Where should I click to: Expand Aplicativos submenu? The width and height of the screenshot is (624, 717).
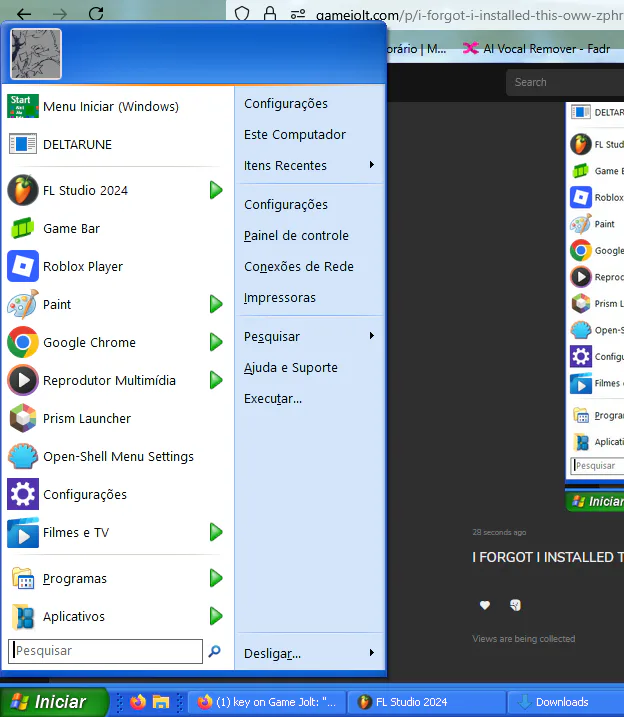point(216,616)
